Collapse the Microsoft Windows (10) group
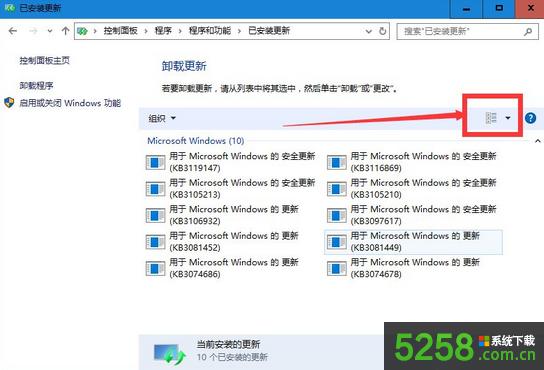Image resolution: width=544 pixels, height=370 pixels. [537, 141]
